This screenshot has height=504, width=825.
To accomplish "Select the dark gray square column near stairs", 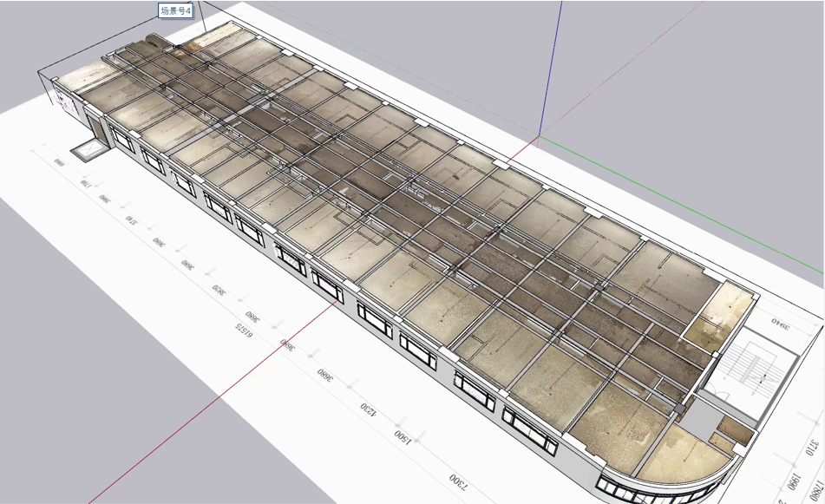I will (679, 409).
